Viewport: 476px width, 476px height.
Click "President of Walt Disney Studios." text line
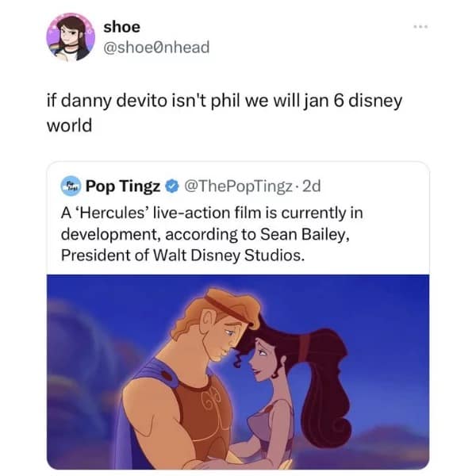pos(182,255)
